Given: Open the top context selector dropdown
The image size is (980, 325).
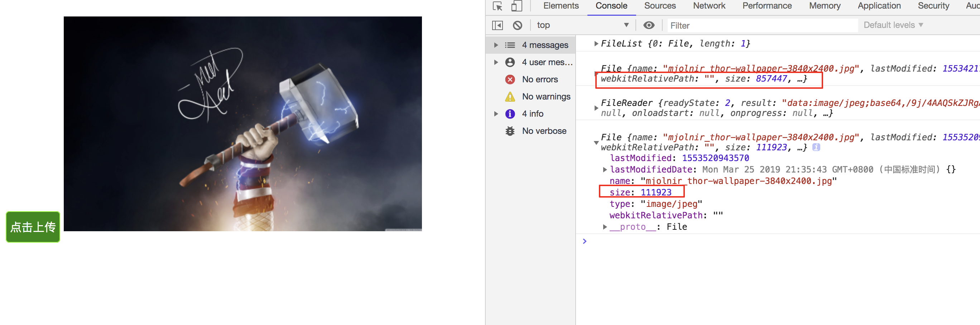Looking at the screenshot, I should point(582,25).
